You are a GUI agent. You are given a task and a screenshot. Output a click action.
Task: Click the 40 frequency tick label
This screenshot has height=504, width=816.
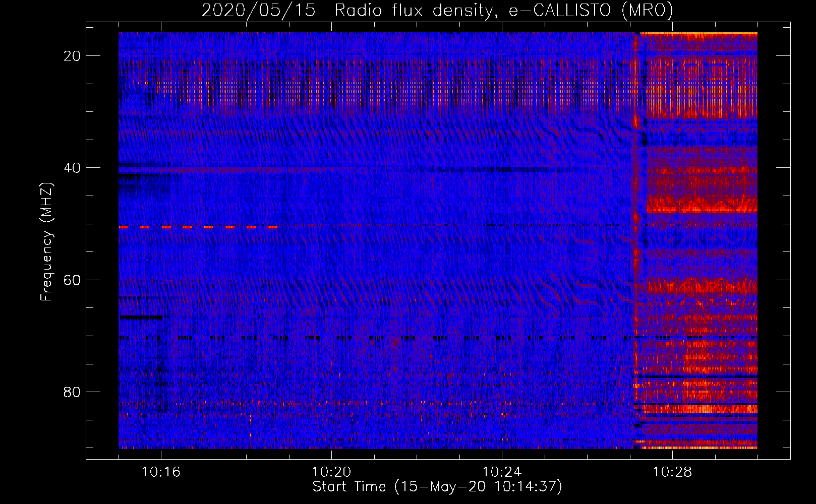[x=72, y=168]
